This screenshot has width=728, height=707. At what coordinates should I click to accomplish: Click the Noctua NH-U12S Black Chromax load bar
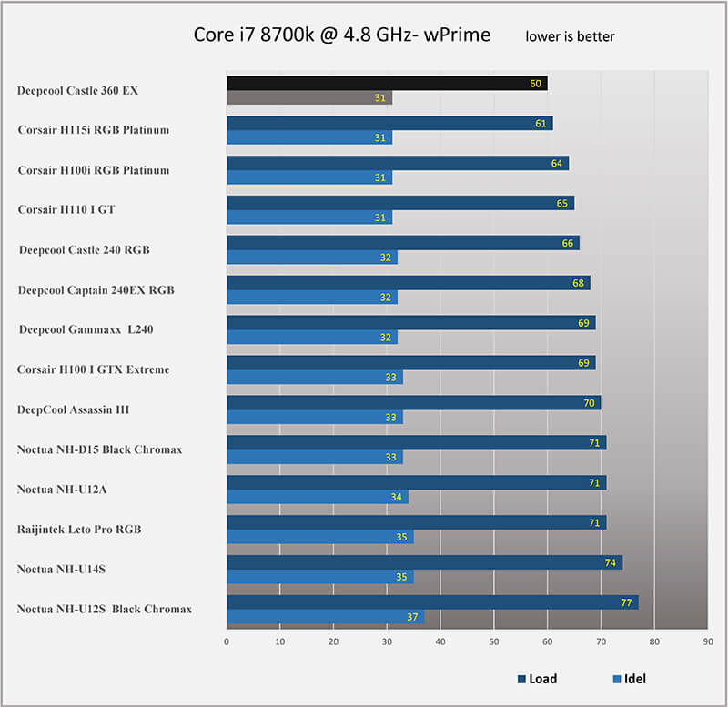[x=432, y=602]
